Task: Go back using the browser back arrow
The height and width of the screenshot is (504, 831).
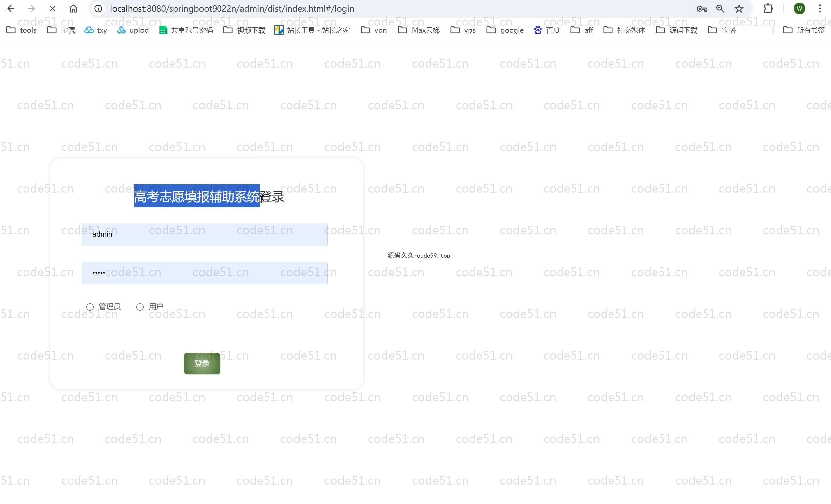Action: click(11, 8)
